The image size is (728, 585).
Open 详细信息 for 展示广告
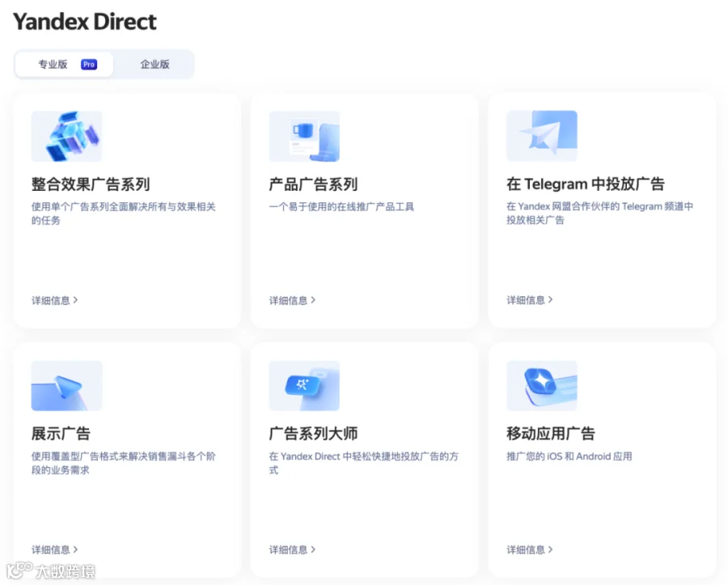coord(55,549)
